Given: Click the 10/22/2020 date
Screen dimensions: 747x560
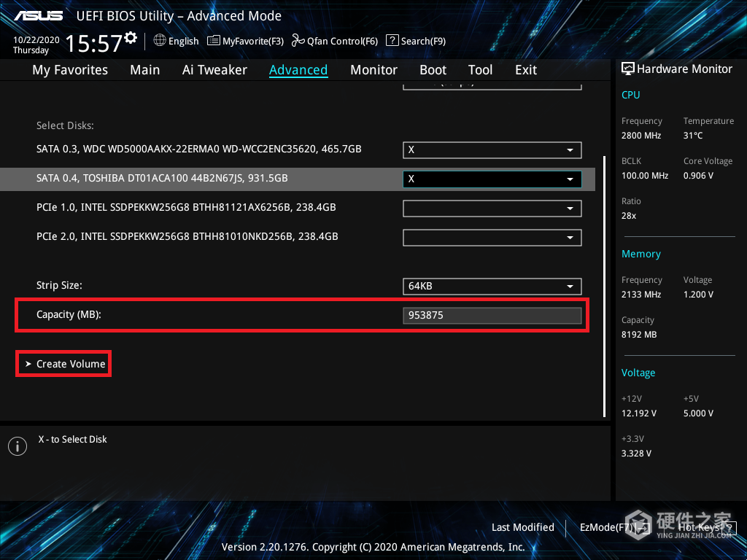Looking at the screenshot, I should click(36, 40).
